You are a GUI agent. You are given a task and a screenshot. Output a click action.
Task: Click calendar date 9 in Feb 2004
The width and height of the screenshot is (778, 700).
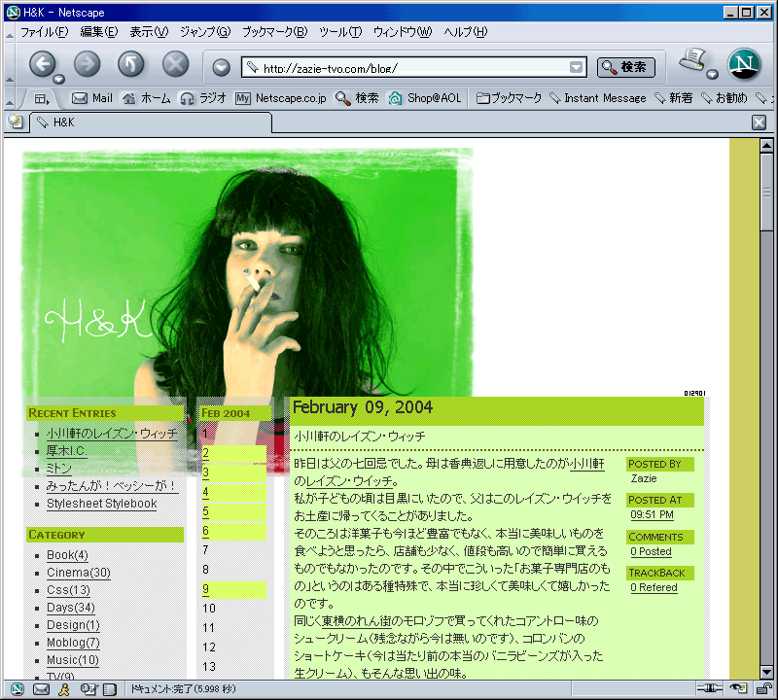205,589
